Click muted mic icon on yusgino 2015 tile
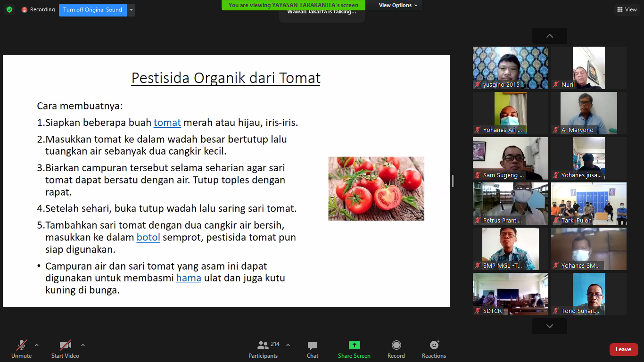The width and height of the screenshot is (644, 362). [478, 85]
